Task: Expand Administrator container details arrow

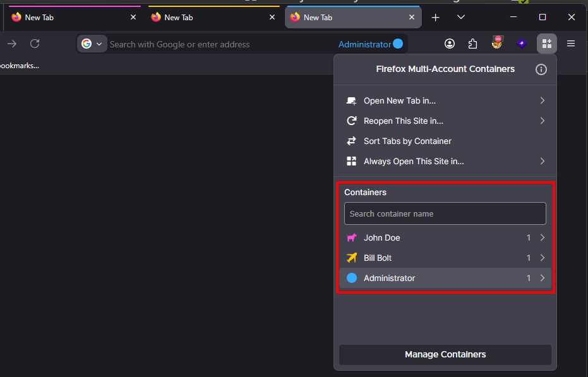Action: pos(543,278)
